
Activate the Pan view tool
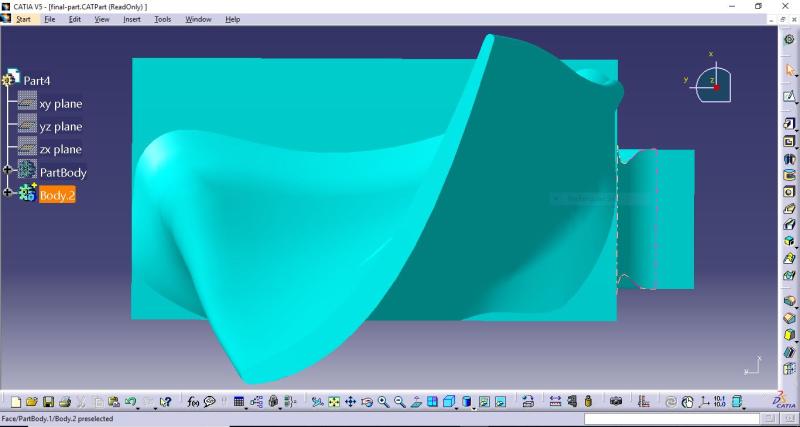350,402
